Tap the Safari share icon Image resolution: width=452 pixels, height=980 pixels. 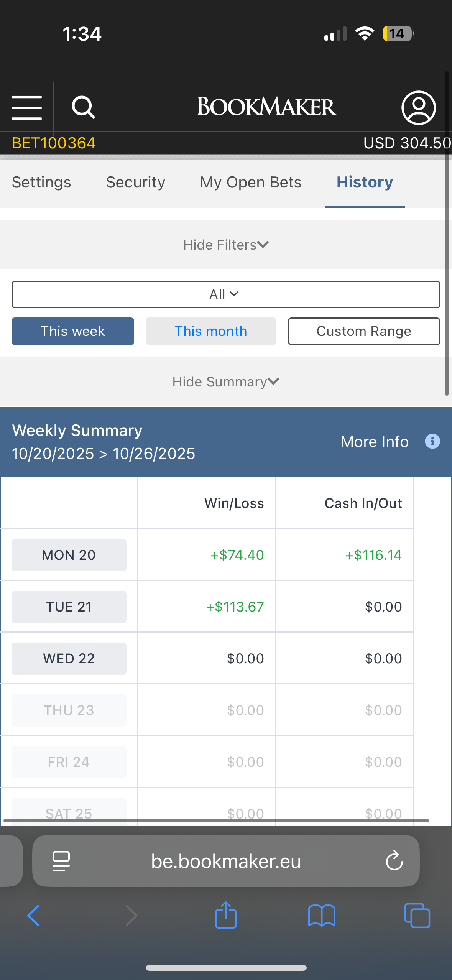click(226, 915)
